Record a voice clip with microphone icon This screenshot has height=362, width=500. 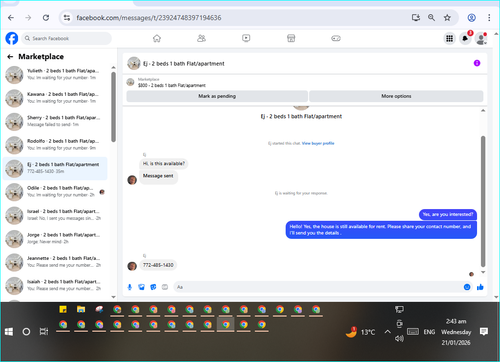[x=130, y=287]
